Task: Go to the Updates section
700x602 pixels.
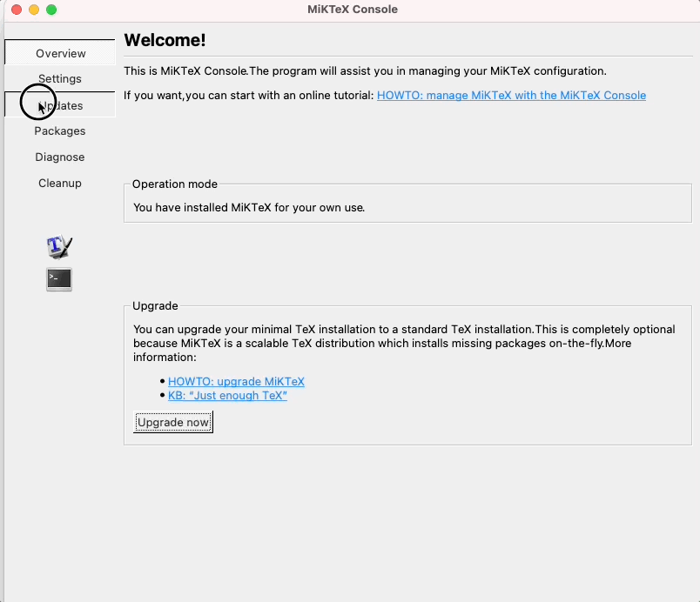Action: pos(60,105)
